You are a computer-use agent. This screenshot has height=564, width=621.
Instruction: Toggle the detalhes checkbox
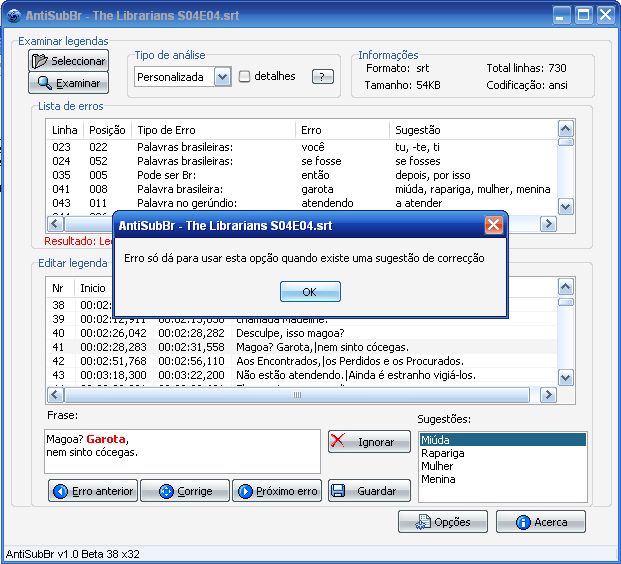pos(244,76)
